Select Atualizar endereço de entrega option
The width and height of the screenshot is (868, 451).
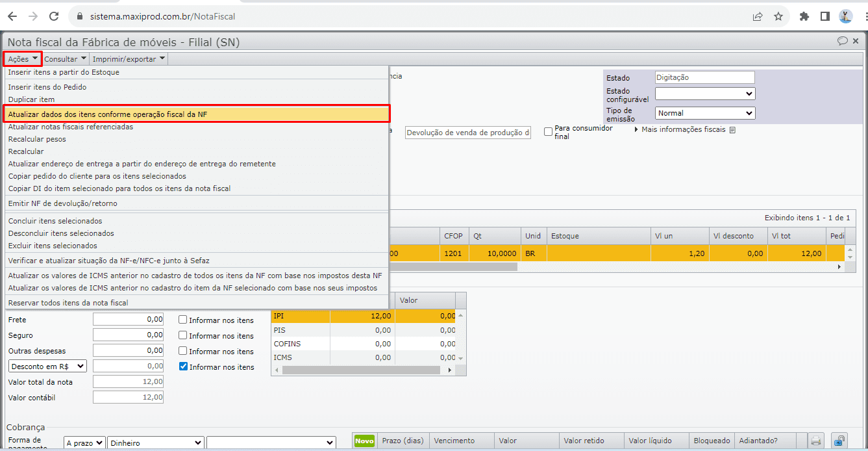196,164
